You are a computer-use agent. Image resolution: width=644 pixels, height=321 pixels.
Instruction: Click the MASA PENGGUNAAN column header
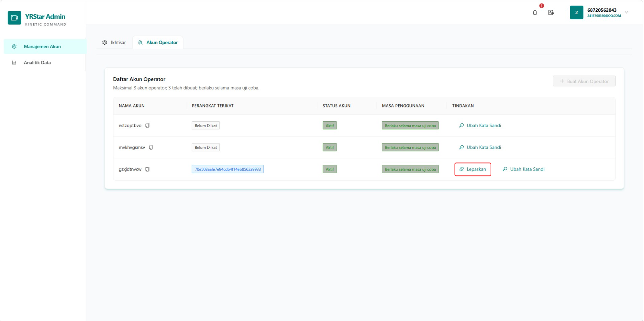(x=403, y=106)
